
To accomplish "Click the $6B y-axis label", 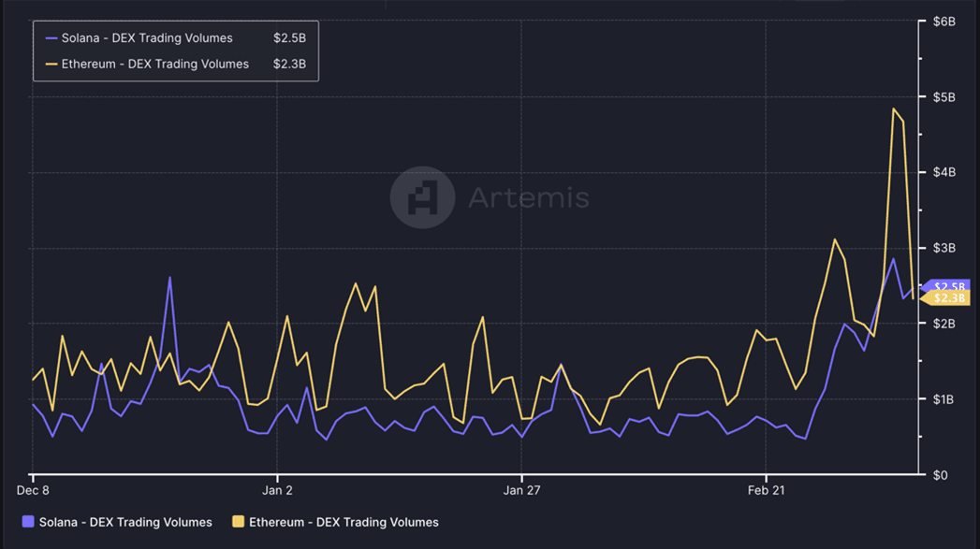I will click(944, 22).
